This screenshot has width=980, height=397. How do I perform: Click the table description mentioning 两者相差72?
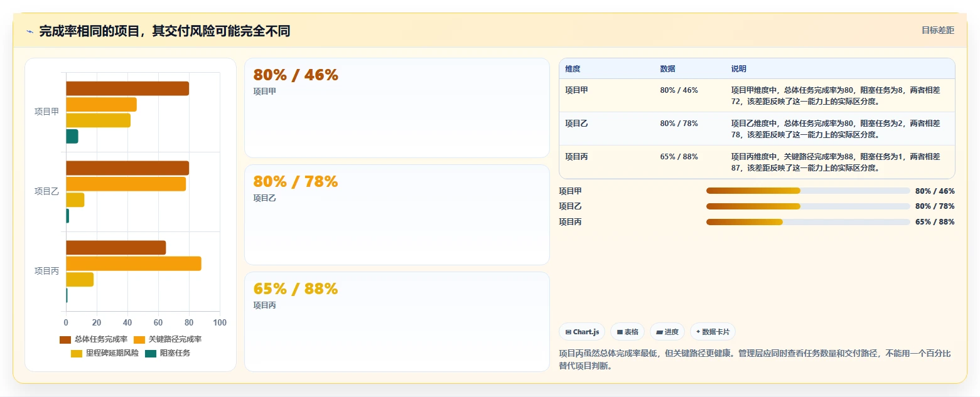point(836,95)
